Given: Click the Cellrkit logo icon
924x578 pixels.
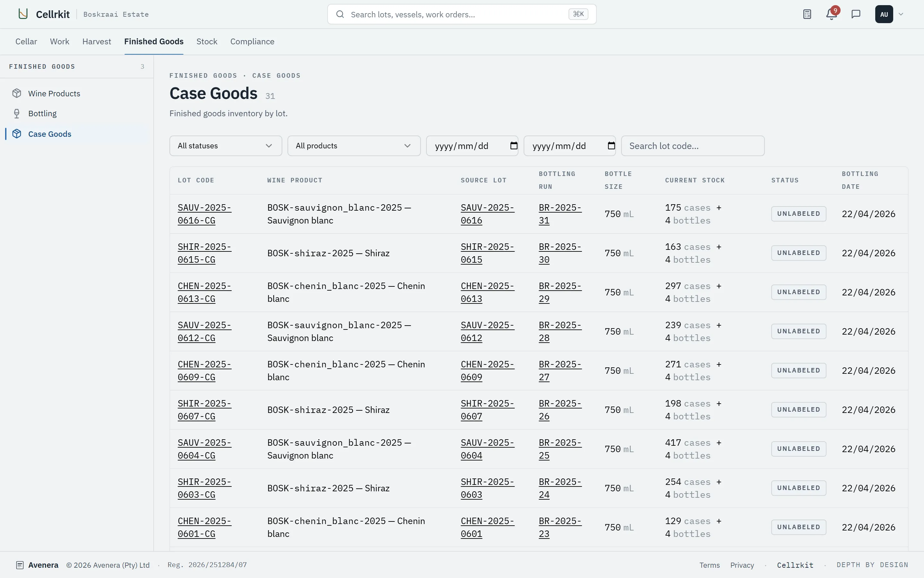Looking at the screenshot, I should (x=23, y=14).
